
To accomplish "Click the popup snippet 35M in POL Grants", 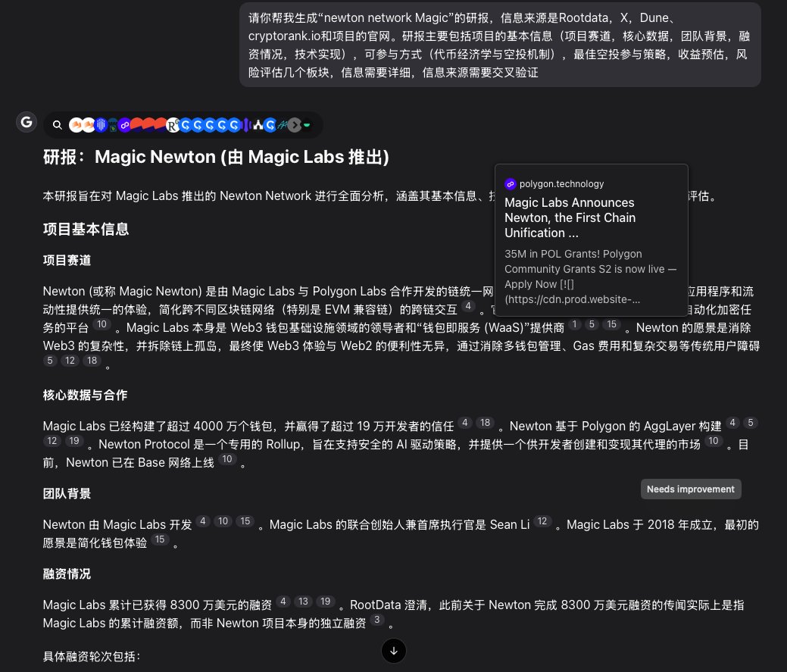I will 590,277.
